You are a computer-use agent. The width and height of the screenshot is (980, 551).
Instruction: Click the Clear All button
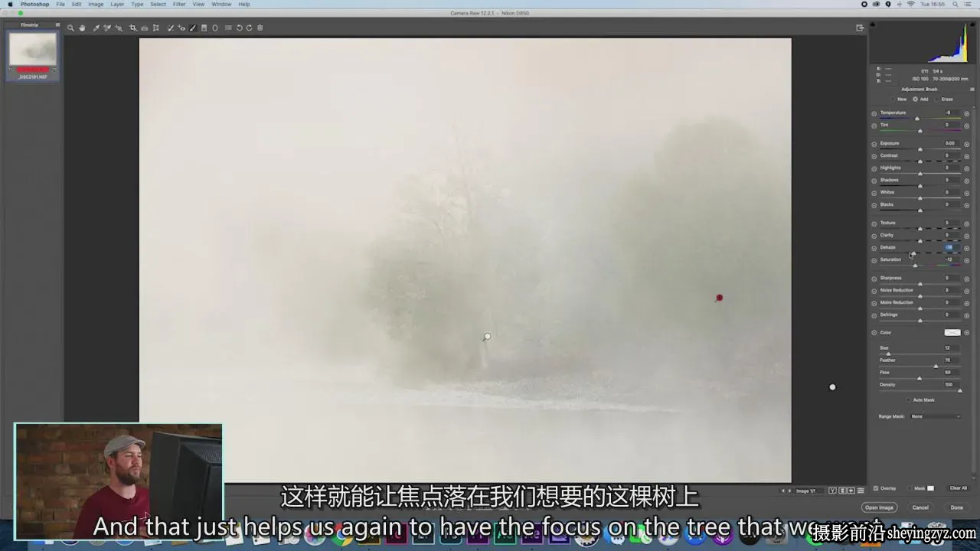(x=959, y=487)
